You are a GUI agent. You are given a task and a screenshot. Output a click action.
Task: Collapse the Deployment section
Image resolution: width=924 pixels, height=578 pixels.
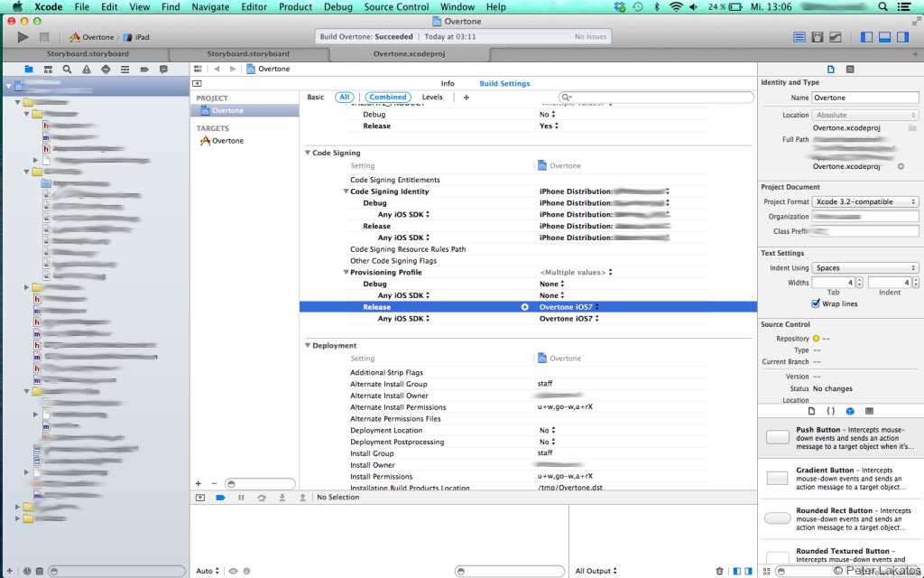pyautogui.click(x=308, y=346)
